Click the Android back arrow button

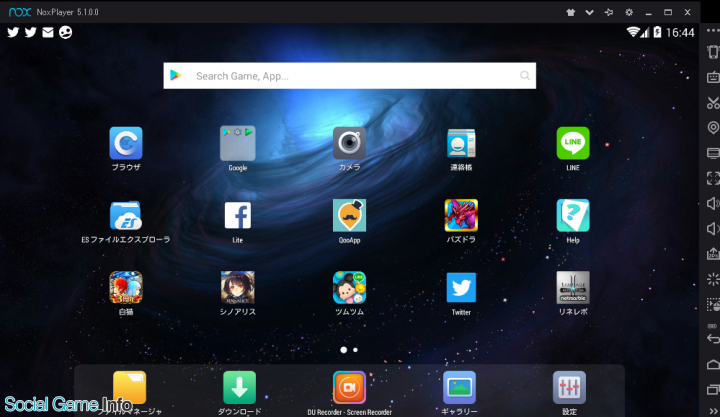[713, 339]
